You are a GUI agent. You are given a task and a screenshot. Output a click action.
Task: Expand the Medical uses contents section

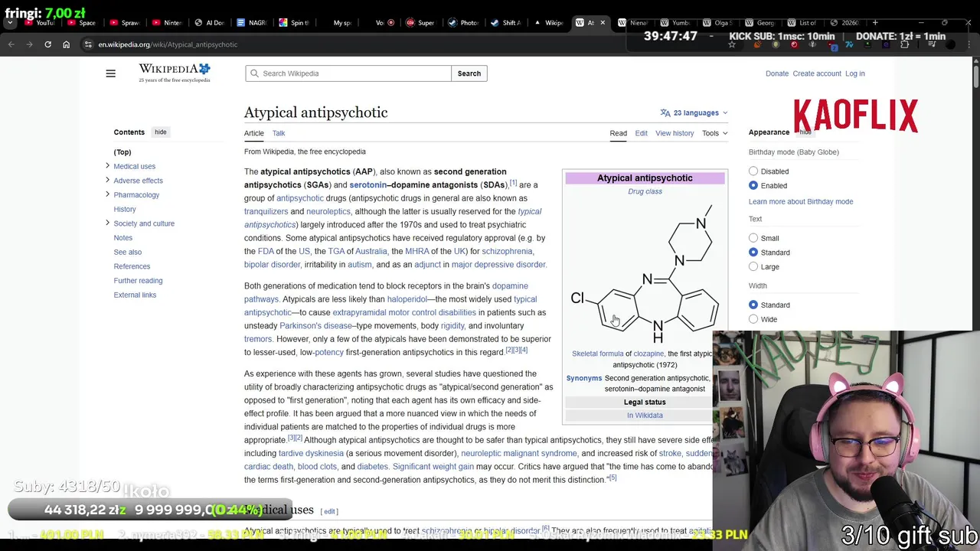coord(107,166)
